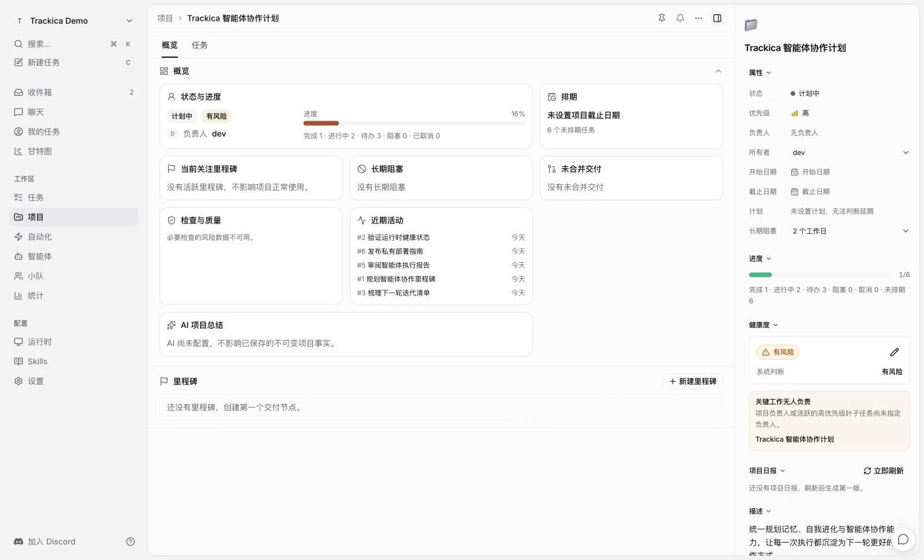Click the 有风险 health badge in sidebar
Viewport: 924px width, 560px height.
(778, 352)
